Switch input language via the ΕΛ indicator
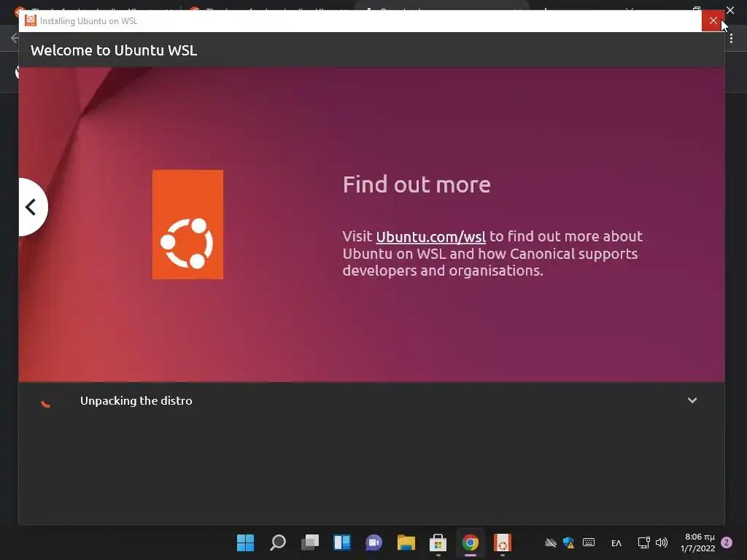Screen dimensions: 747x560 (x=616, y=542)
